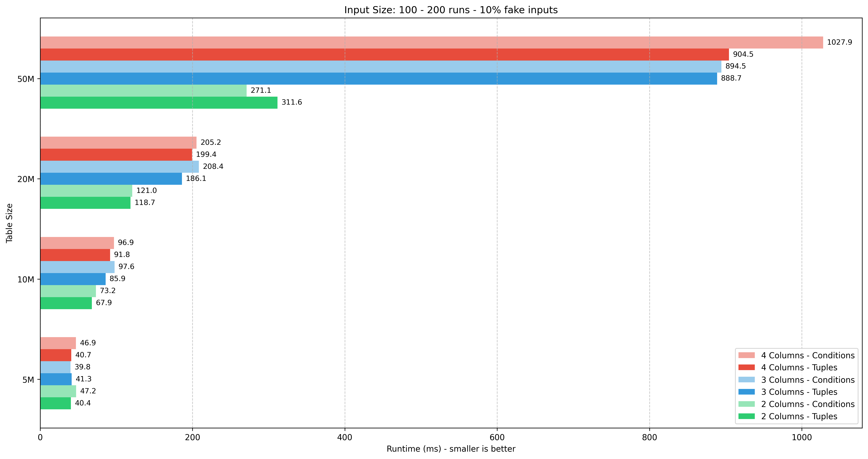Click the 3 Columns - Tuples legend swatch
Screen dimensions: 868x459
746,392
